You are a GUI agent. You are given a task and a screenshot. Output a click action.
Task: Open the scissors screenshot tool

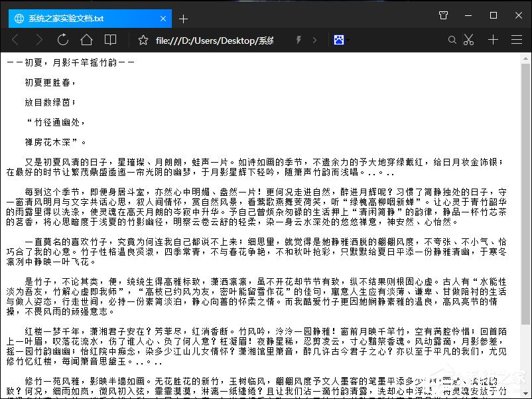468,40
